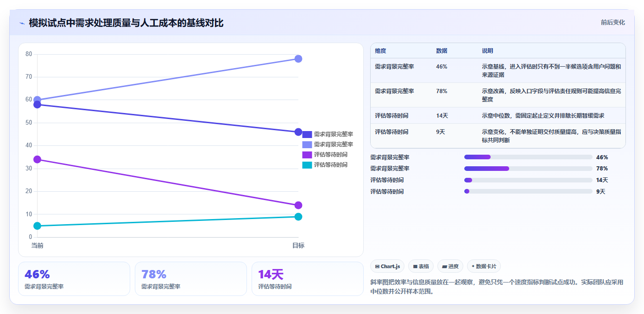The height and width of the screenshot is (314, 644).
Task: Click the 维度 column header
Action: (x=380, y=50)
